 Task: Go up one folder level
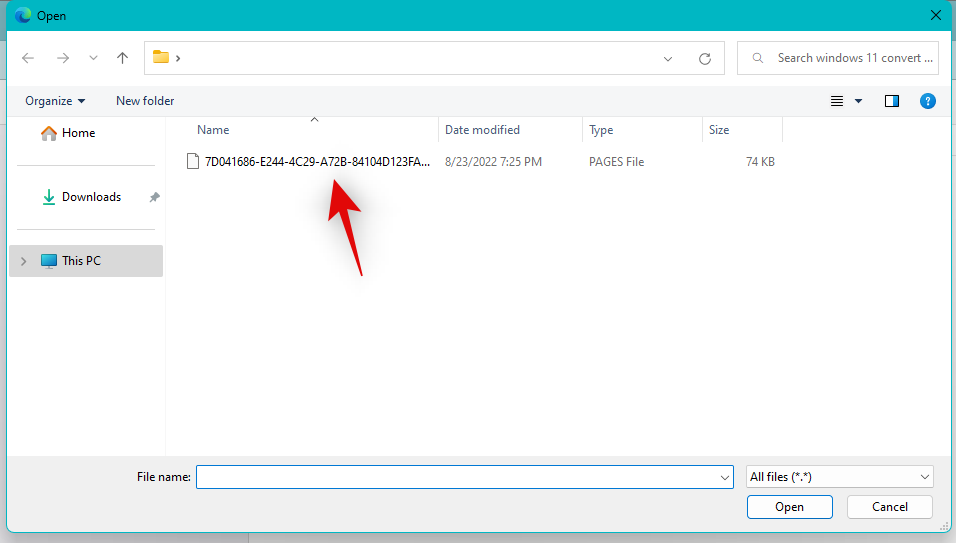[x=123, y=58]
